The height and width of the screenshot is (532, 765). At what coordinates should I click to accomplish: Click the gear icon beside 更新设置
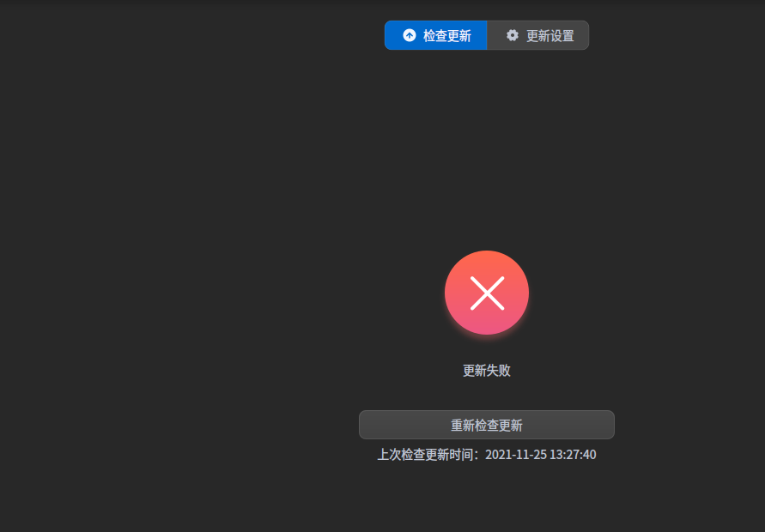pyautogui.click(x=513, y=35)
